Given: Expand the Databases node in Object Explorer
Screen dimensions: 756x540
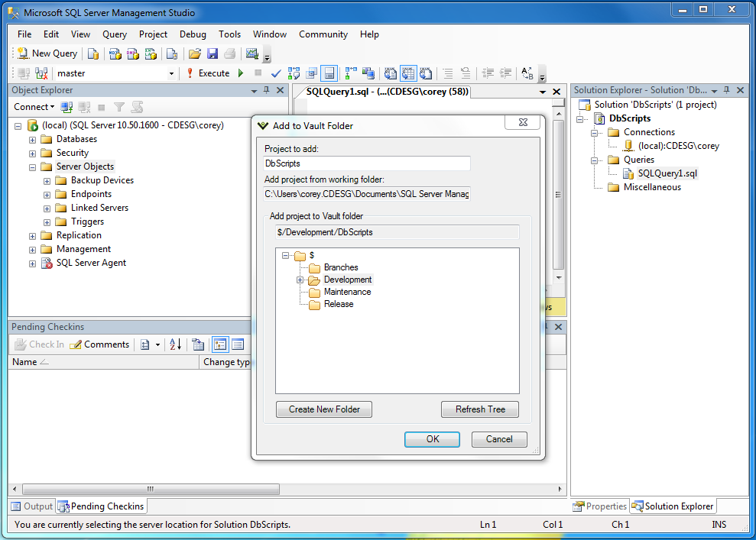Looking at the screenshot, I should click(32, 139).
